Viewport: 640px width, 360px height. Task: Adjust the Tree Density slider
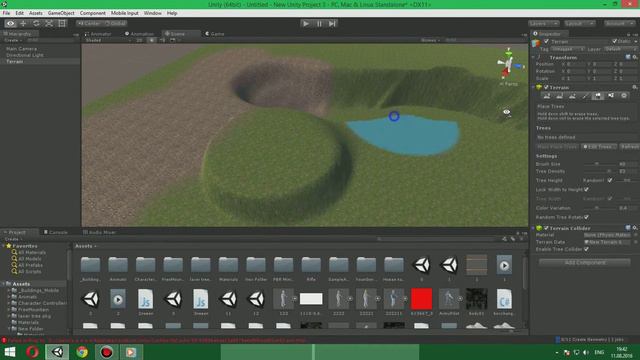click(600, 171)
